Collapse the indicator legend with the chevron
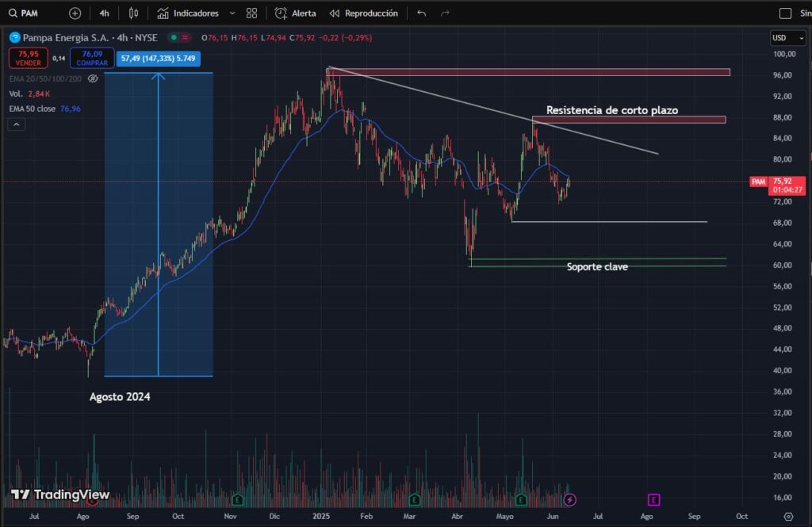The image size is (812, 527). point(17,124)
